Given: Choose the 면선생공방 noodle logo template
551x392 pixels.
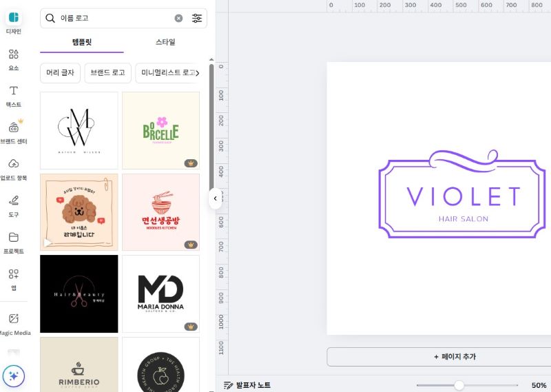Looking at the screenshot, I should click(160, 212).
